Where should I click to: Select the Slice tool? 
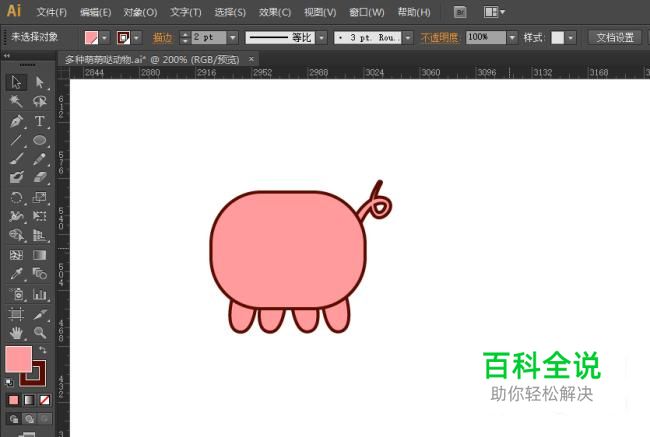[x=40, y=314]
